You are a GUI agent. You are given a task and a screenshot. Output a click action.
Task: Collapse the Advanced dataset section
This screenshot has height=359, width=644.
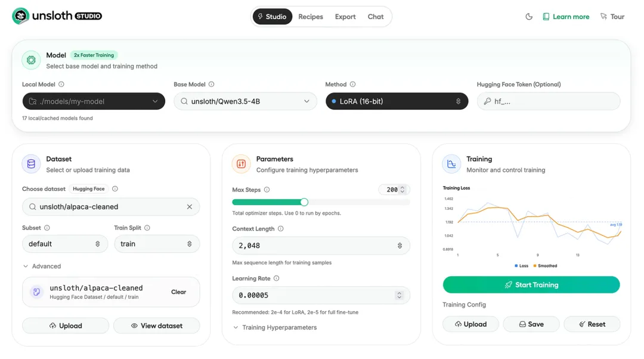tap(42, 266)
